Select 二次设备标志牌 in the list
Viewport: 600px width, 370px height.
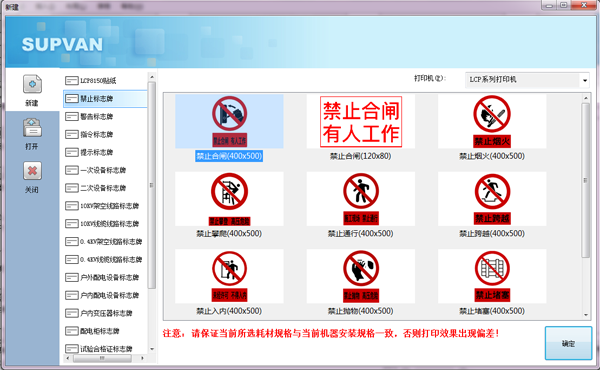point(105,188)
